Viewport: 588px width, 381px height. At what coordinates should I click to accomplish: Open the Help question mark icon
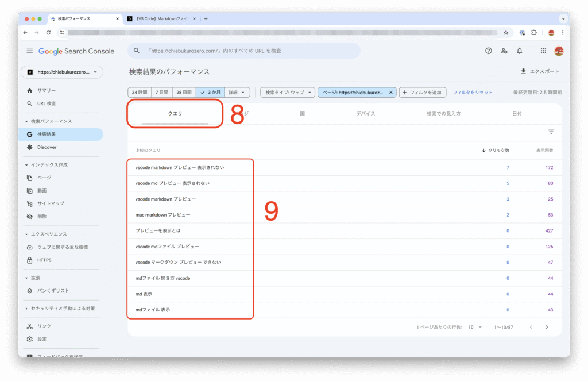tap(488, 51)
